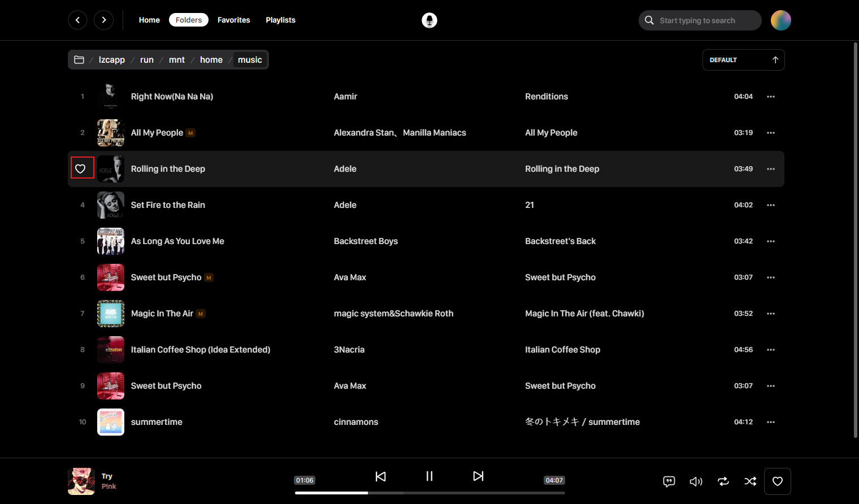Click artist magic system&Schawkie Roth
This screenshot has width=859, height=504.
[x=393, y=314]
